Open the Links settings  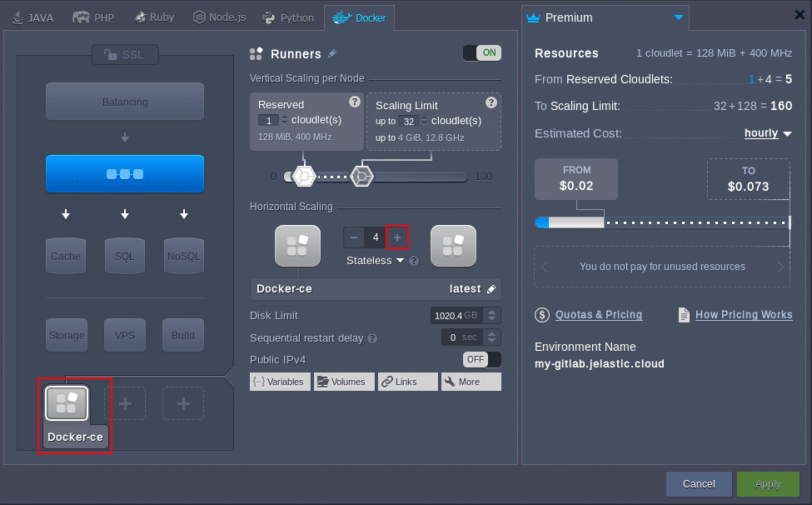pos(408,382)
